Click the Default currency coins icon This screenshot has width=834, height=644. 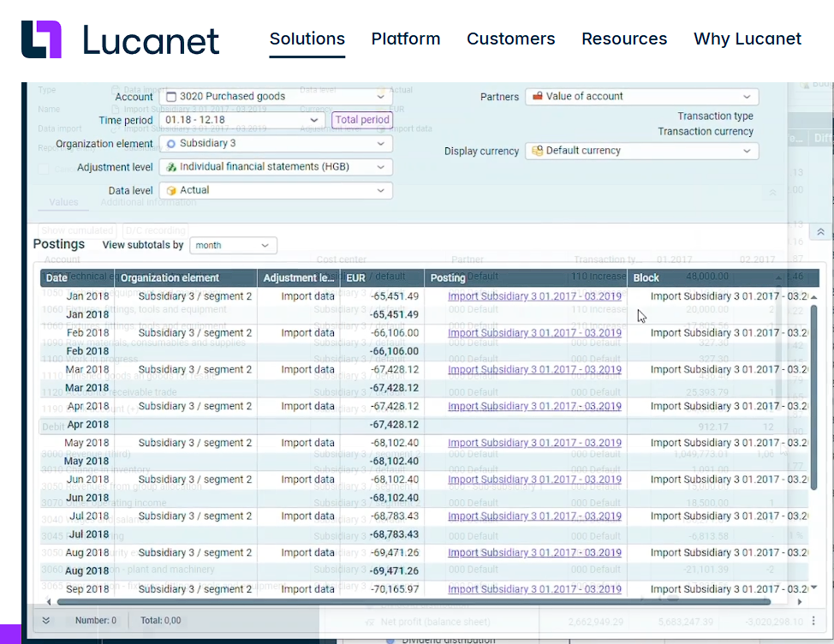tap(538, 151)
